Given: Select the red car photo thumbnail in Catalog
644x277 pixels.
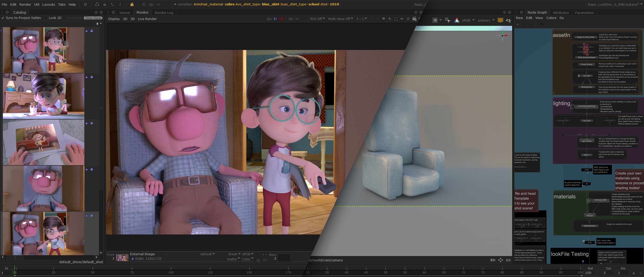Looking at the screenshot, I should point(44,142).
